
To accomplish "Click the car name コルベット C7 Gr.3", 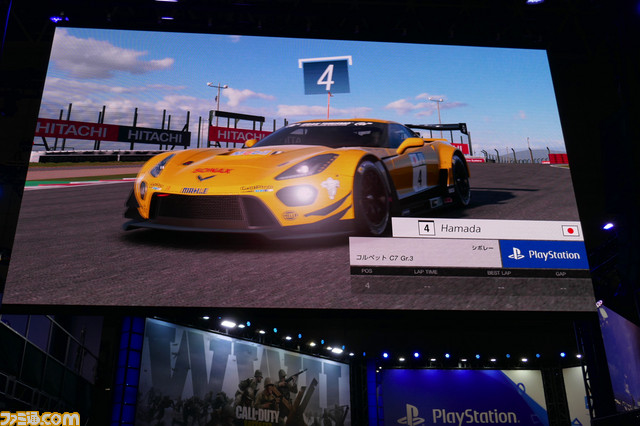I will coord(384,257).
